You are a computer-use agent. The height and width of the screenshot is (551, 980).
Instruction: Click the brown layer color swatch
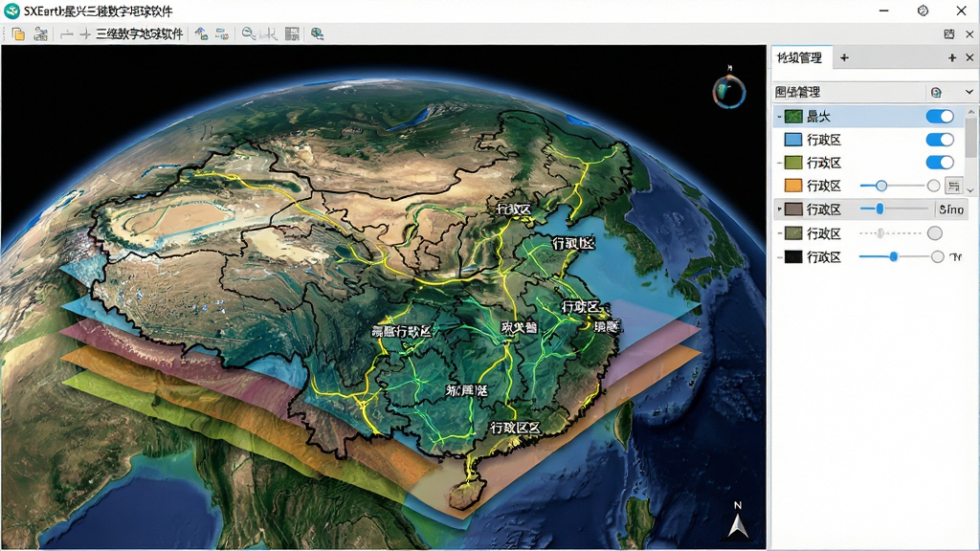[x=793, y=209]
